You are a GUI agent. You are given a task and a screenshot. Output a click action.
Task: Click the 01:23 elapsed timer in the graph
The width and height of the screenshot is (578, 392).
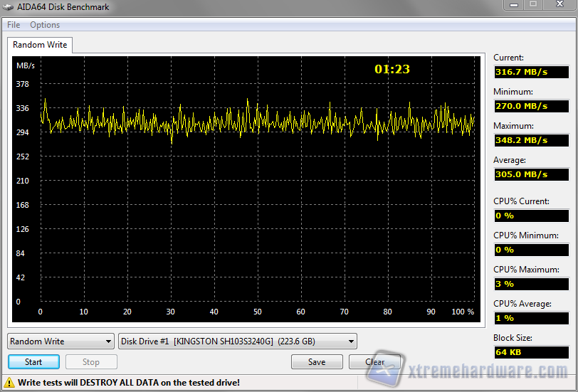tap(392, 70)
